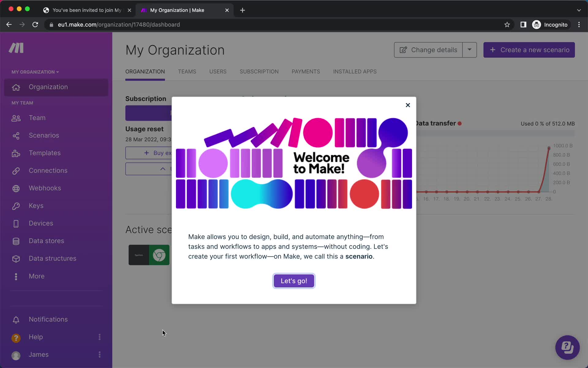Bookmark this page with star icon

(507, 25)
